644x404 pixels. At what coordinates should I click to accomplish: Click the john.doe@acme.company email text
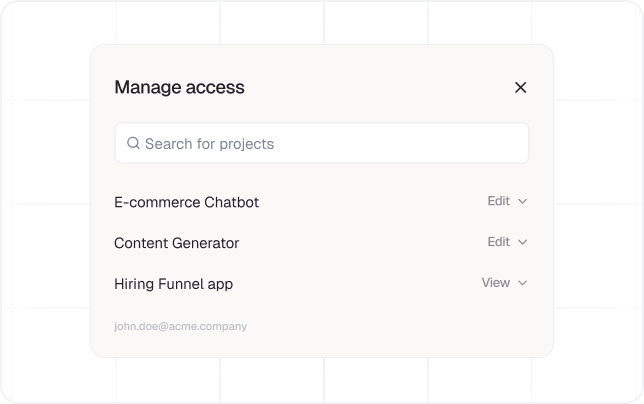click(x=180, y=326)
